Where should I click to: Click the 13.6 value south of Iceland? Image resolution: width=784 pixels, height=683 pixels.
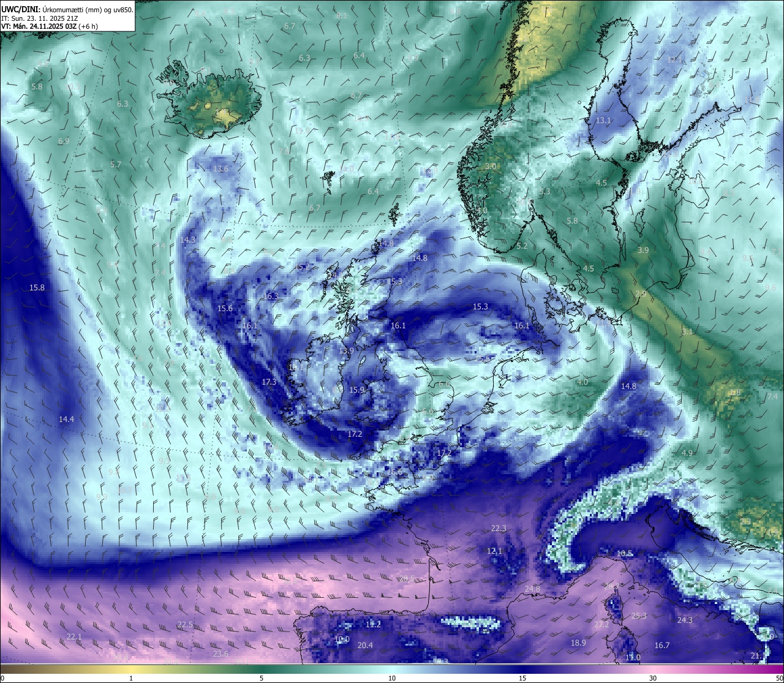point(221,168)
